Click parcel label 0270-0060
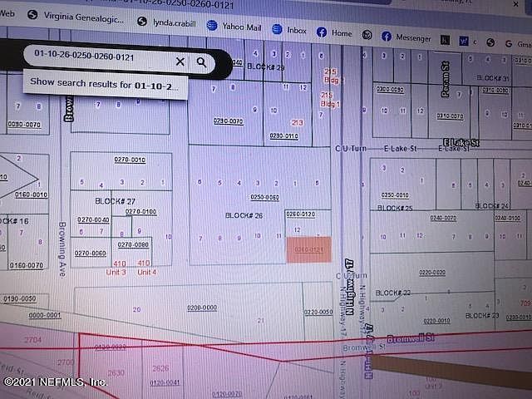 pos(91,254)
